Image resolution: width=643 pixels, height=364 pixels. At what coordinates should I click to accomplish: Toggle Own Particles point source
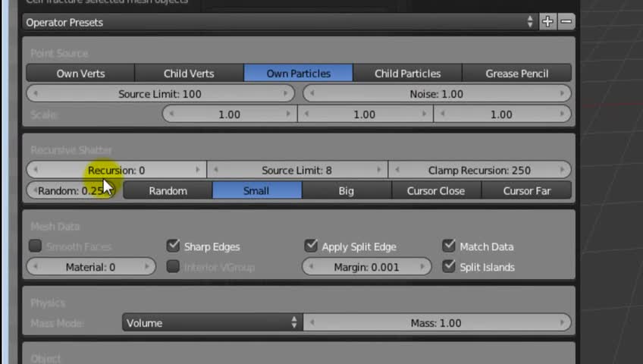click(298, 74)
